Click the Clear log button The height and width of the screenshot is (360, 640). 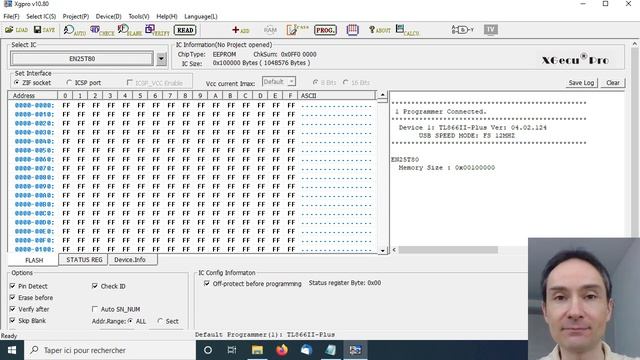pos(613,82)
